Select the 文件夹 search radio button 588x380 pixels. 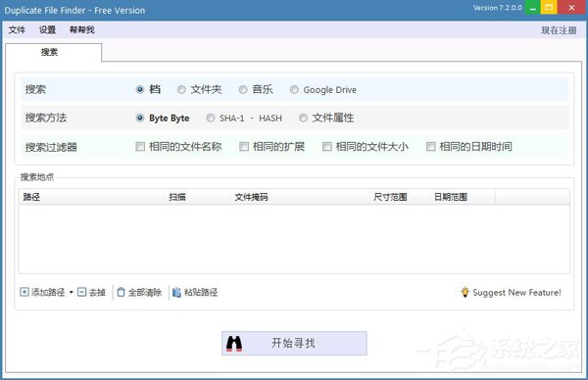click(181, 89)
